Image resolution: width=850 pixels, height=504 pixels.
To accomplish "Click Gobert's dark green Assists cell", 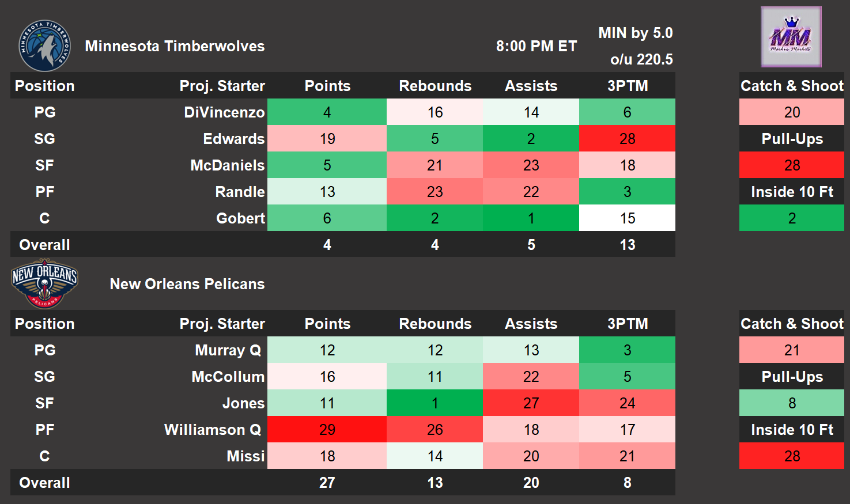I will click(x=531, y=218).
